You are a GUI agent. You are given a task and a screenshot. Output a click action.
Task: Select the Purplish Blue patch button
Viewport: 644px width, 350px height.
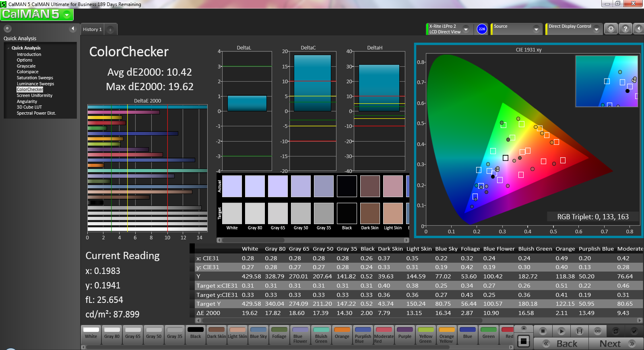[363, 335]
